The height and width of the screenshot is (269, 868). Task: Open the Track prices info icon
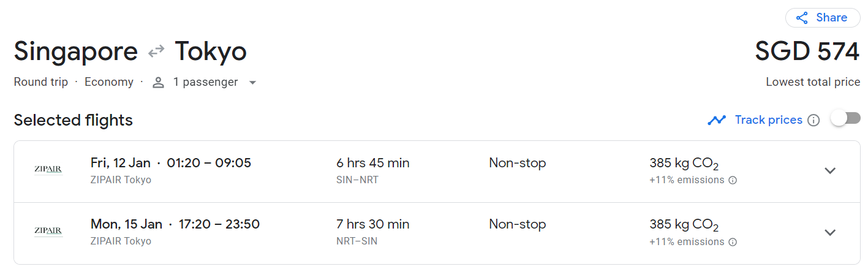[813, 120]
